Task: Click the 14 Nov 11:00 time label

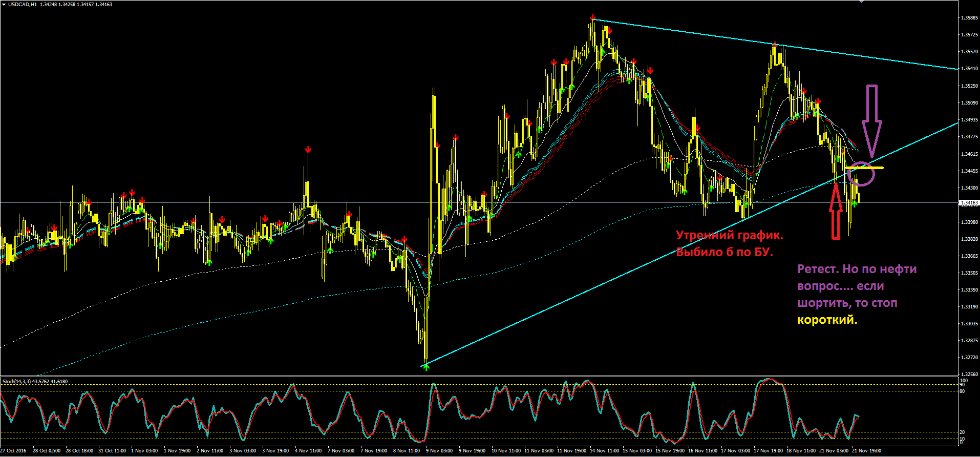Action: click(x=604, y=451)
